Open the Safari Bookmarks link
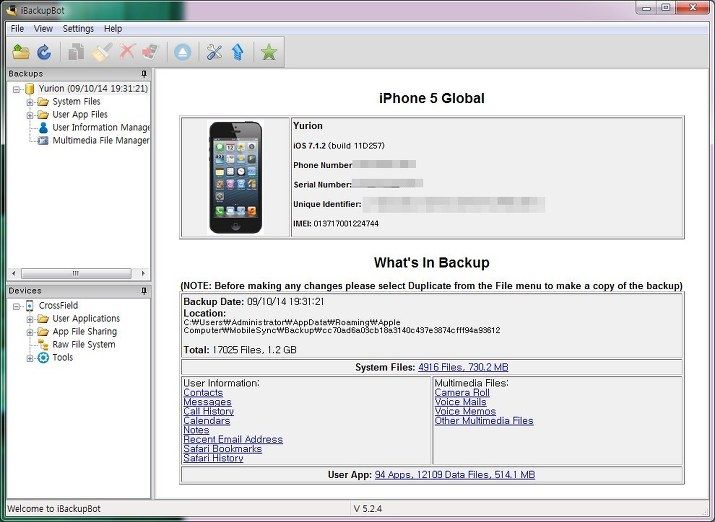This screenshot has height=522, width=715. coord(223,449)
